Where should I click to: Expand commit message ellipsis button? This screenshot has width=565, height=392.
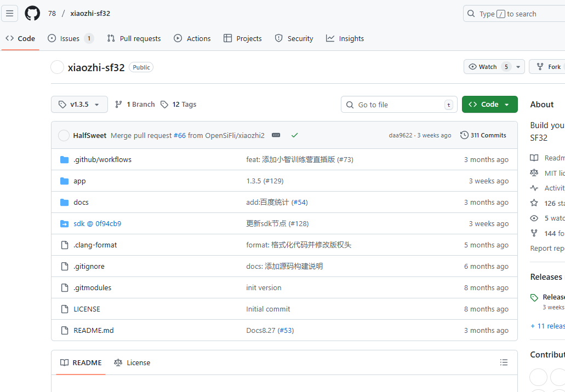pos(276,135)
